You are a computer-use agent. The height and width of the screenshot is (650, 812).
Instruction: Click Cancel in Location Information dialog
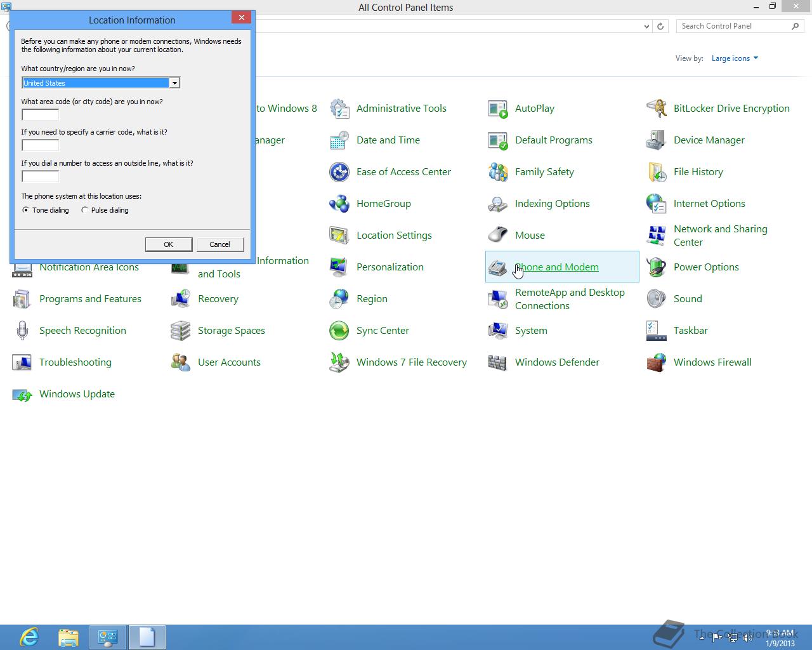(x=219, y=244)
